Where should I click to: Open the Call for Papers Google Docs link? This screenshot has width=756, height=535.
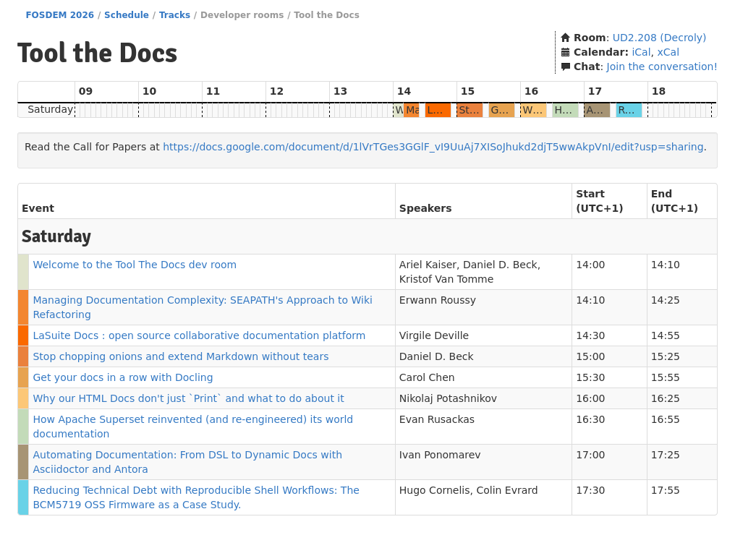(x=433, y=147)
